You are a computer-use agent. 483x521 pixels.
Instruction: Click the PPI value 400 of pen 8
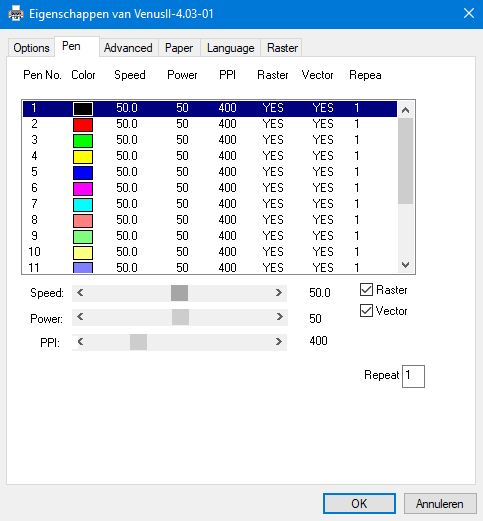pyautogui.click(x=227, y=220)
